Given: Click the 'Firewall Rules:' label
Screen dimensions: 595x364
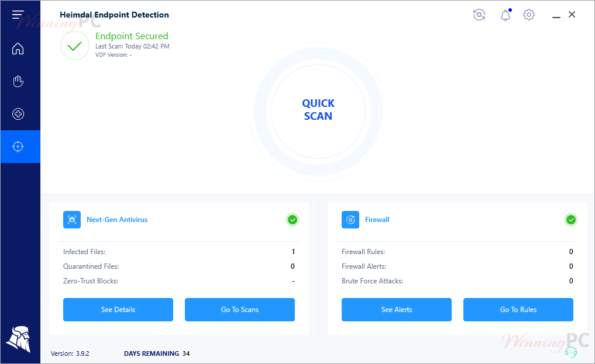Looking at the screenshot, I should pos(363,252).
